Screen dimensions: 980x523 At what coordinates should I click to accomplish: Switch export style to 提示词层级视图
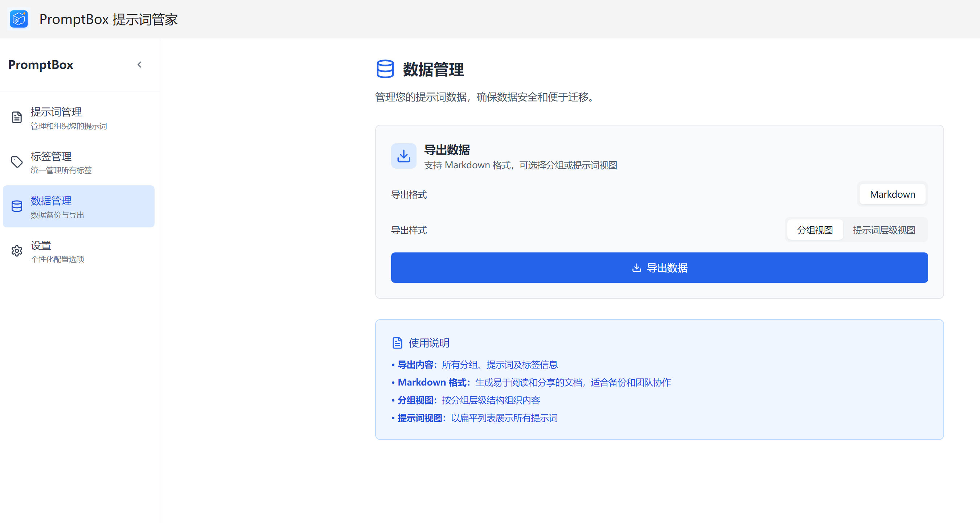point(884,230)
